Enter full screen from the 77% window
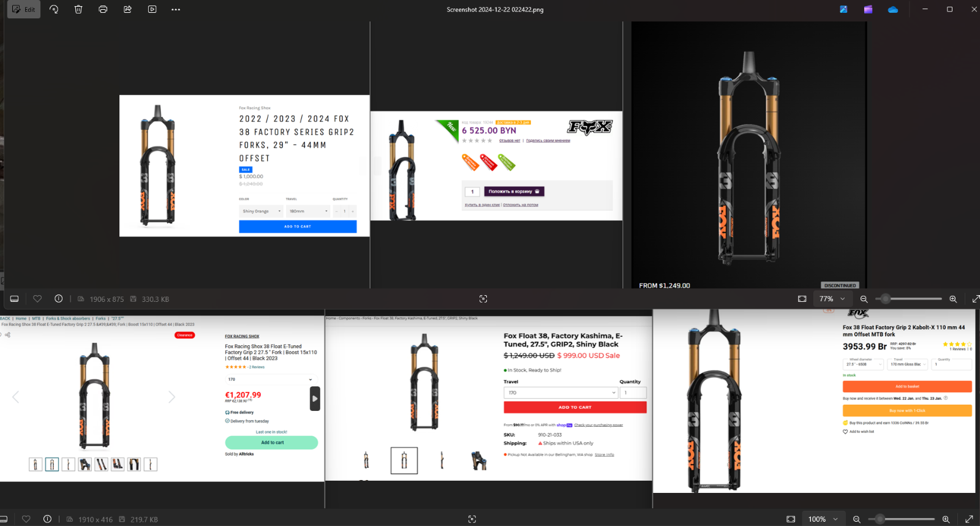 pos(976,299)
